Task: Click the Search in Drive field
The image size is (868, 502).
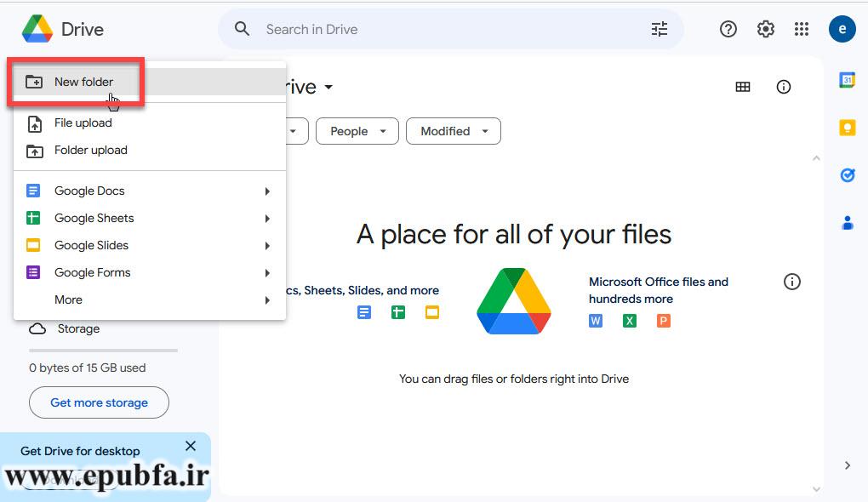Action: pos(451,29)
